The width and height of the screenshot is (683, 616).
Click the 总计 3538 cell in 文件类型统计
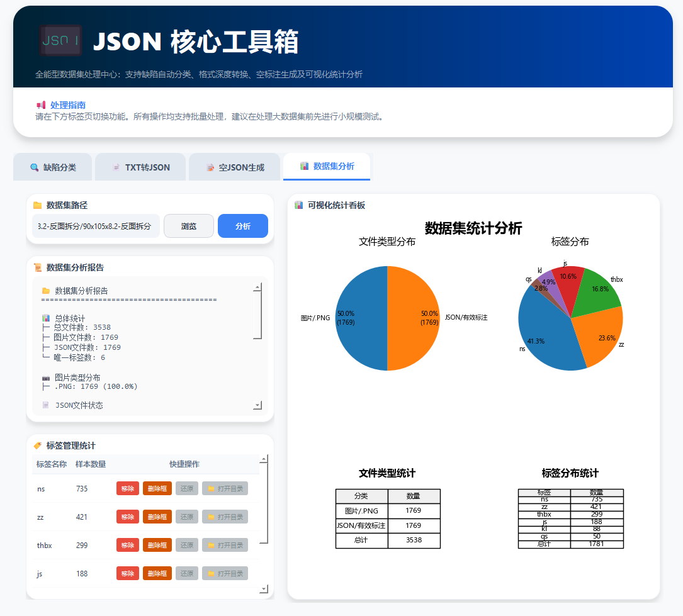(414, 540)
